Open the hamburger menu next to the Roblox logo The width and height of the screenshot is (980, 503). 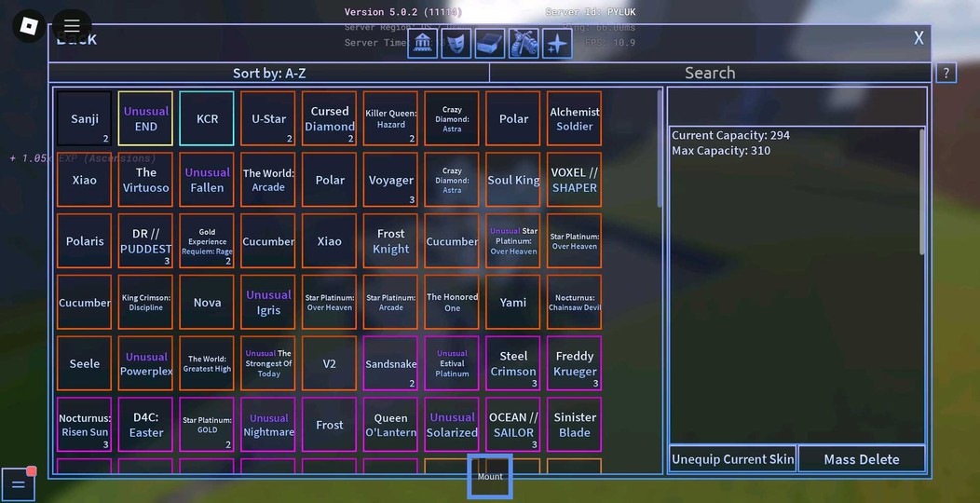click(72, 26)
